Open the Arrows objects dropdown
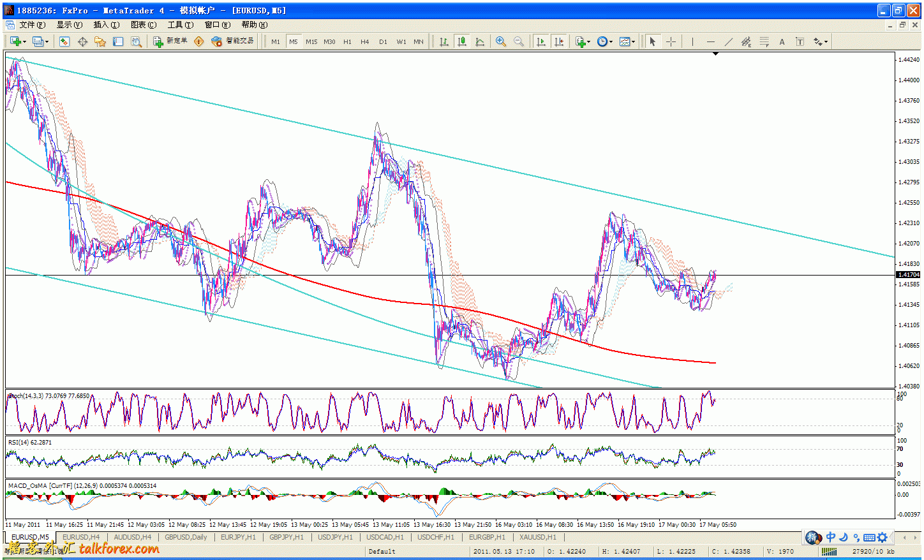 coord(820,41)
